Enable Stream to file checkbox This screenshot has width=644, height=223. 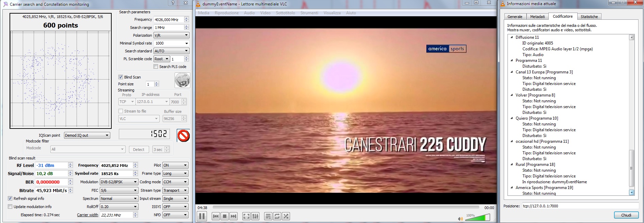pyautogui.click(x=120, y=111)
